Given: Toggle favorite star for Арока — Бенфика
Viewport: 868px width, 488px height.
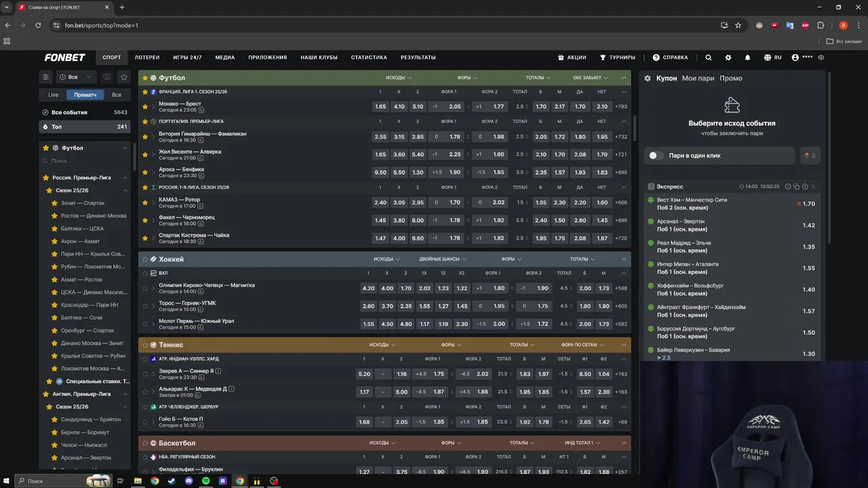Looking at the screenshot, I should 144,172.
